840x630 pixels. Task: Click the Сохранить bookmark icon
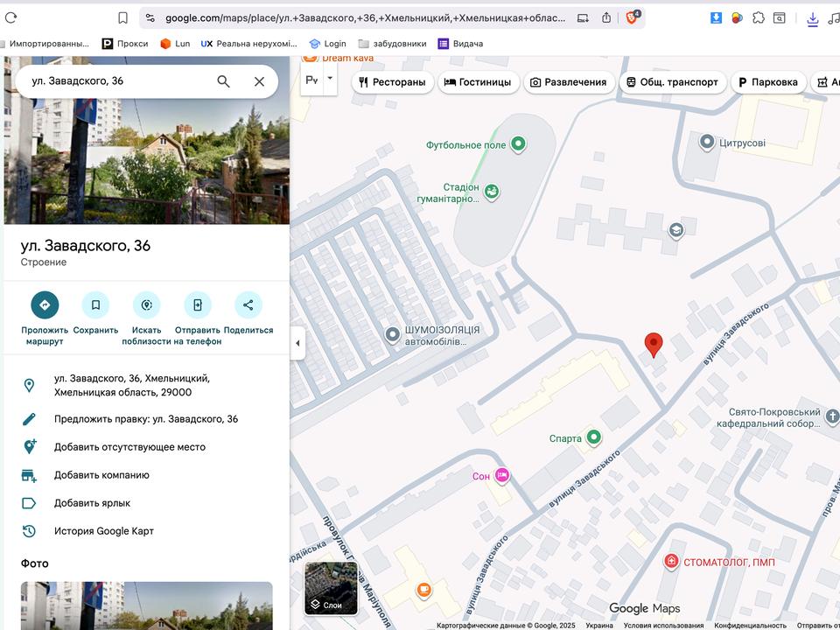click(95, 304)
